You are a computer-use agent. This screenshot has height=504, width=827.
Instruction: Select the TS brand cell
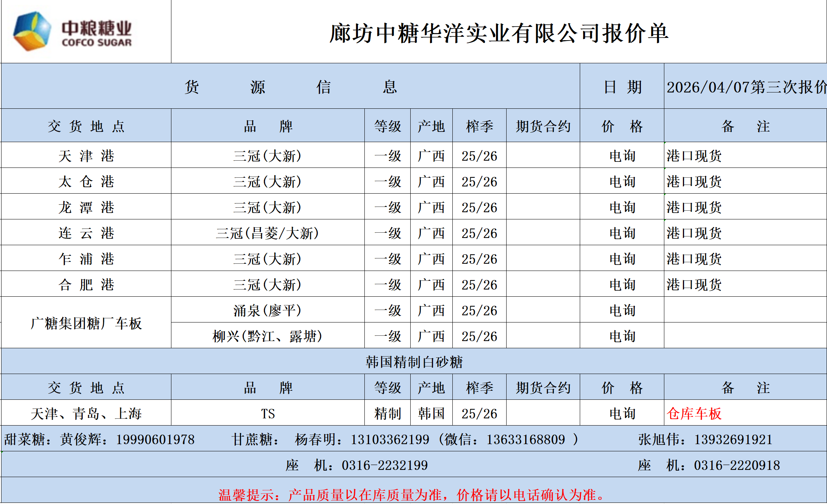268,413
